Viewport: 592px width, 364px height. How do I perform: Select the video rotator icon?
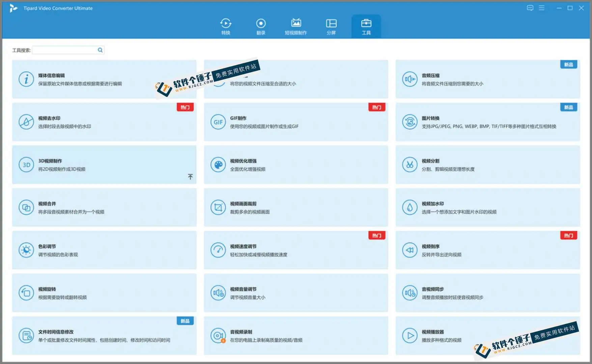pos(26,293)
